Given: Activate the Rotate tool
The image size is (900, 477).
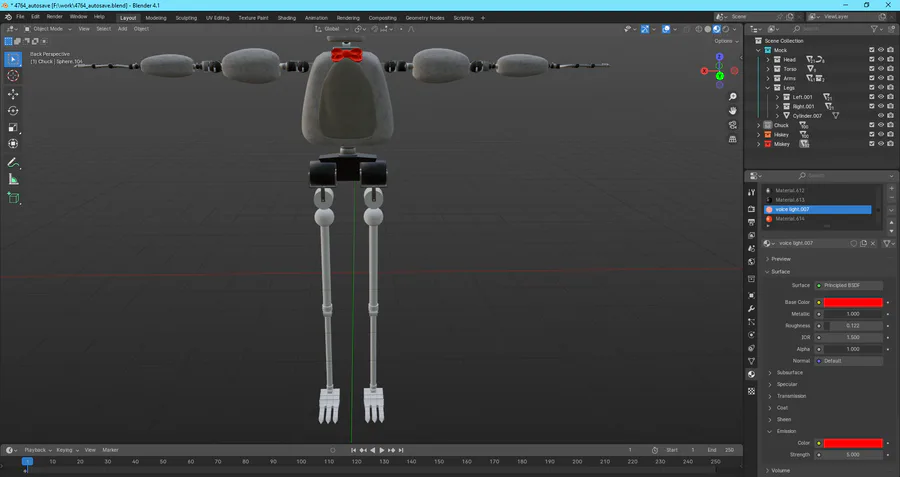Looking at the screenshot, I should click(13, 111).
